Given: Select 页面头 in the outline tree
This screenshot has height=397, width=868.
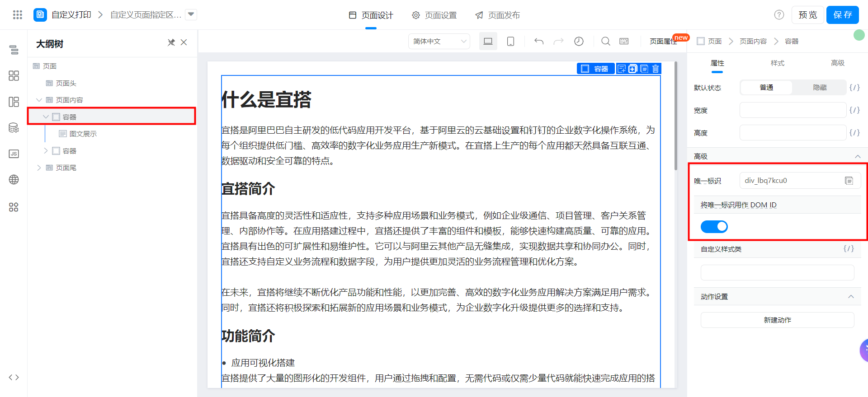Looking at the screenshot, I should (66, 83).
